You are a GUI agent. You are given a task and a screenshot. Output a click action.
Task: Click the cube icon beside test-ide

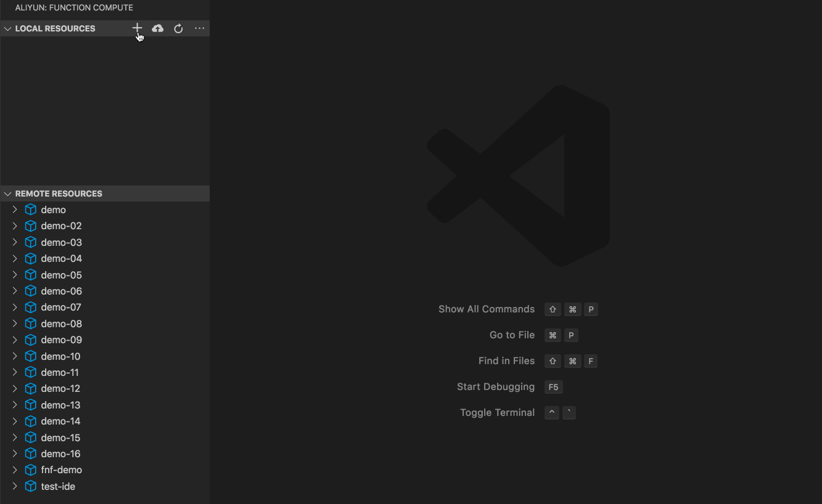(x=30, y=486)
